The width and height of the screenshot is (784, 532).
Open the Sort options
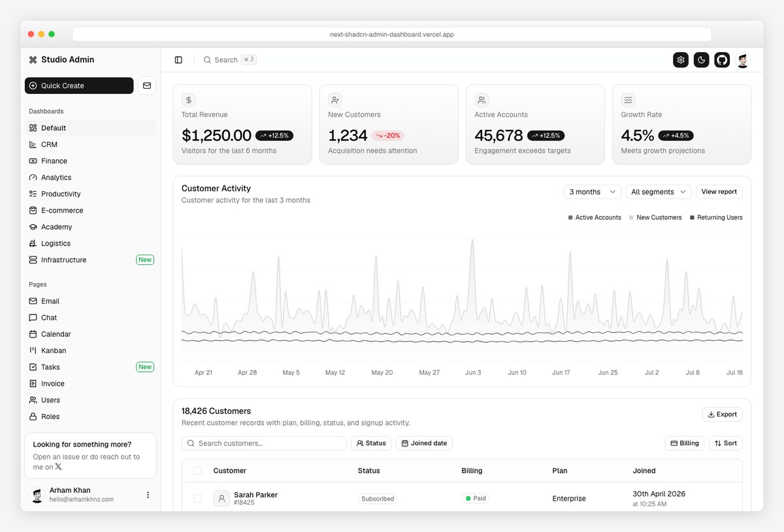pos(726,443)
